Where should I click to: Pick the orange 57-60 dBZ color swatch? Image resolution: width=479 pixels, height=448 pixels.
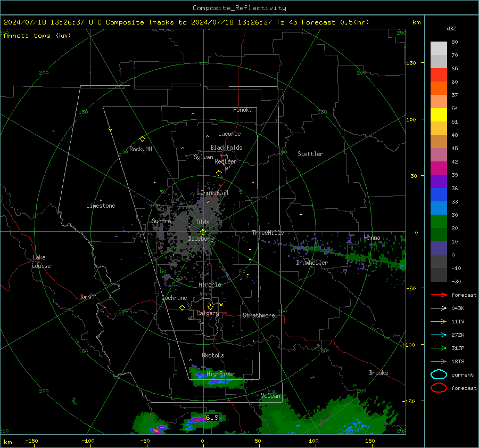[439, 88]
